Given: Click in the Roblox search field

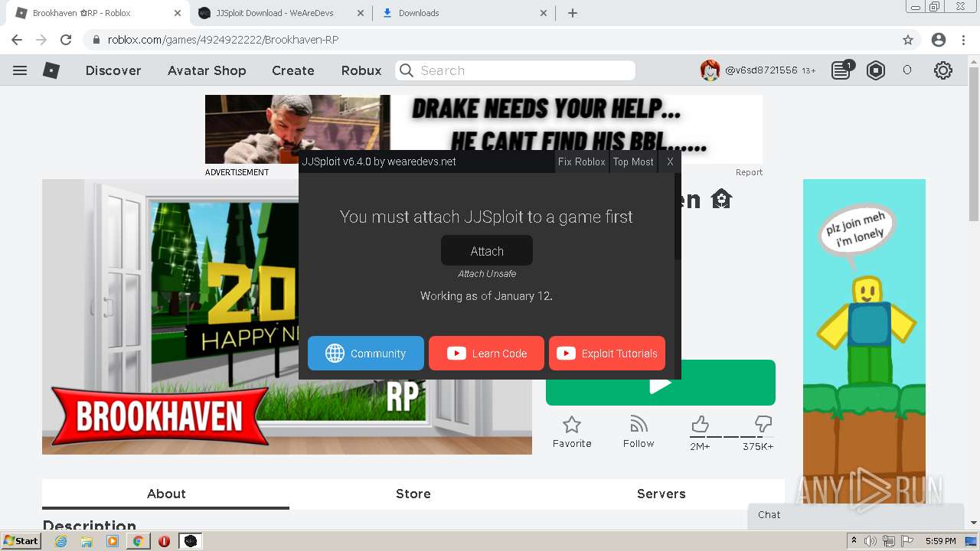Looking at the screenshot, I should point(515,70).
